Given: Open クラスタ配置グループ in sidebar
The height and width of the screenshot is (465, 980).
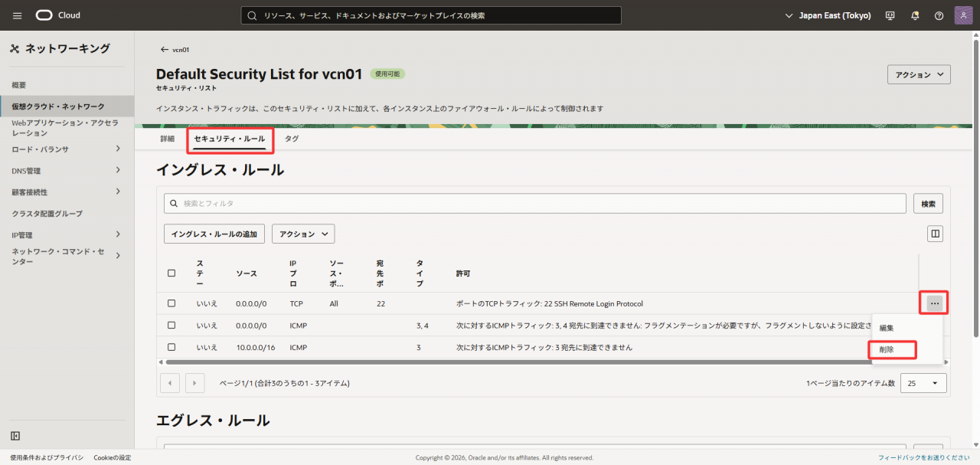Looking at the screenshot, I should coord(47,213).
